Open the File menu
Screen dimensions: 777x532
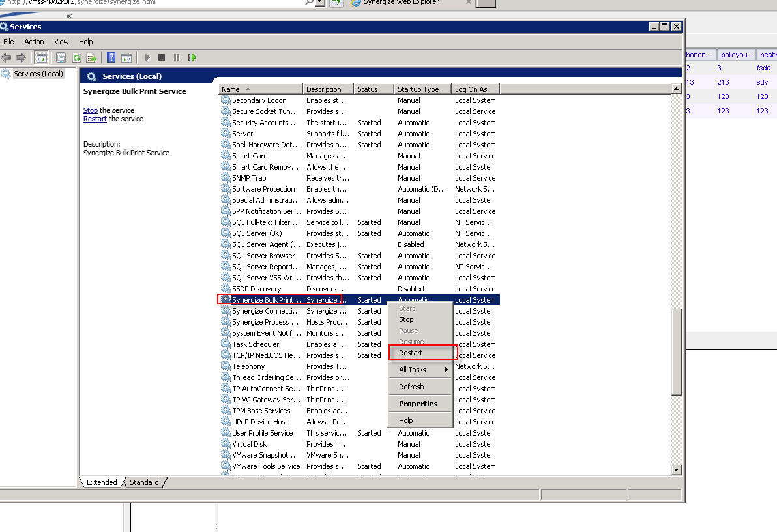click(9, 42)
